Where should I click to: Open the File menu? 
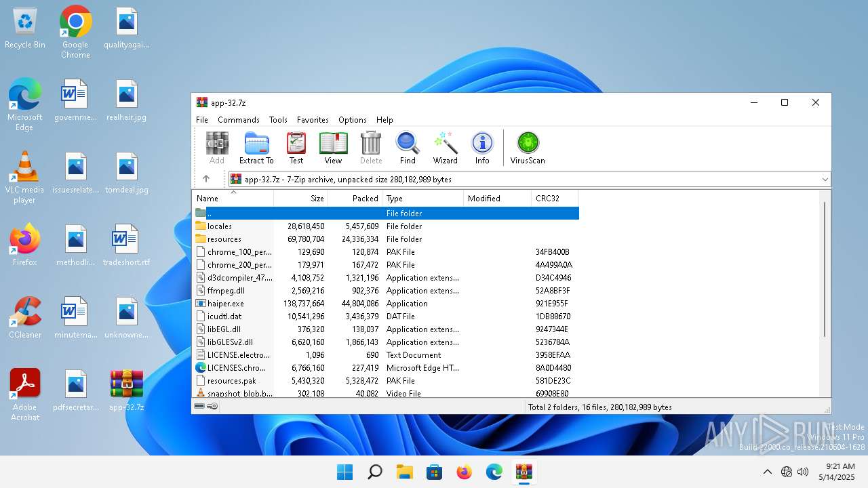coord(202,120)
